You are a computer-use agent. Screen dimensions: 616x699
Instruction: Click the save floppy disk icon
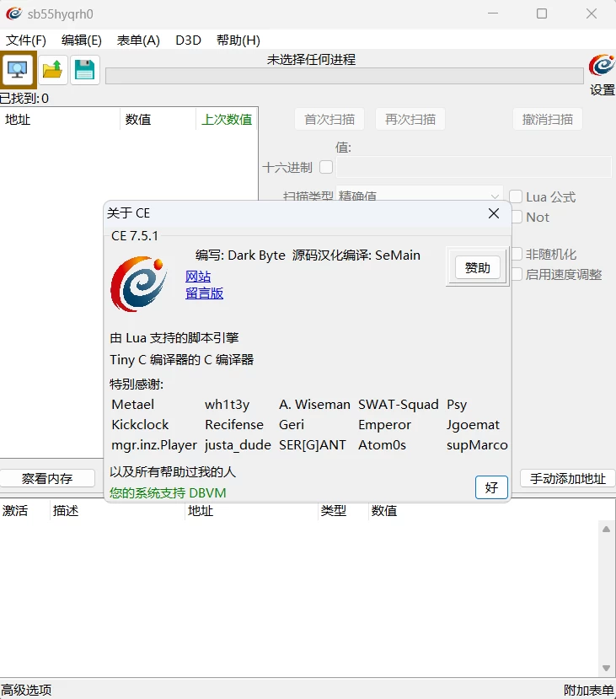click(x=84, y=70)
